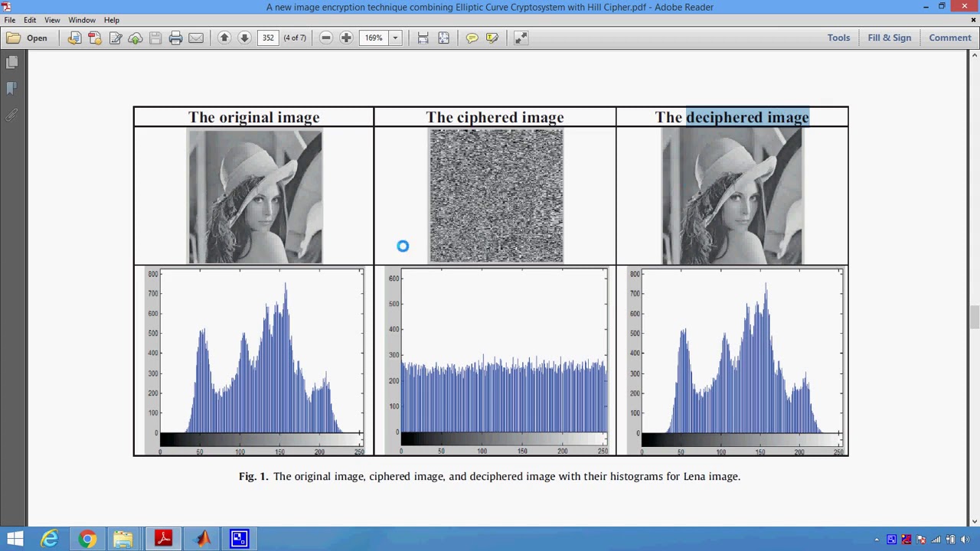Switch to read mode with the expand-arrows icon

point(521,37)
